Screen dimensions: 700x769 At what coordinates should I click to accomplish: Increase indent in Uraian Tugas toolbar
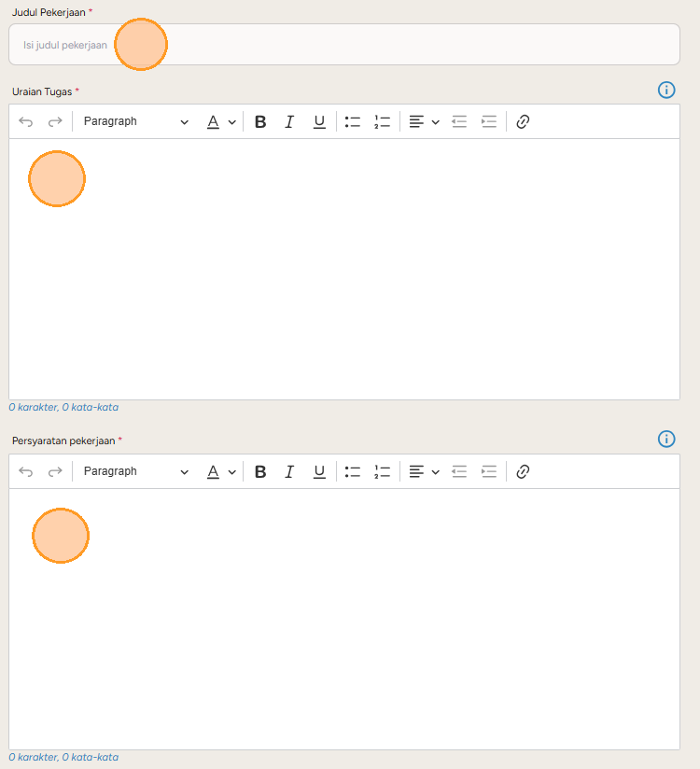point(489,121)
